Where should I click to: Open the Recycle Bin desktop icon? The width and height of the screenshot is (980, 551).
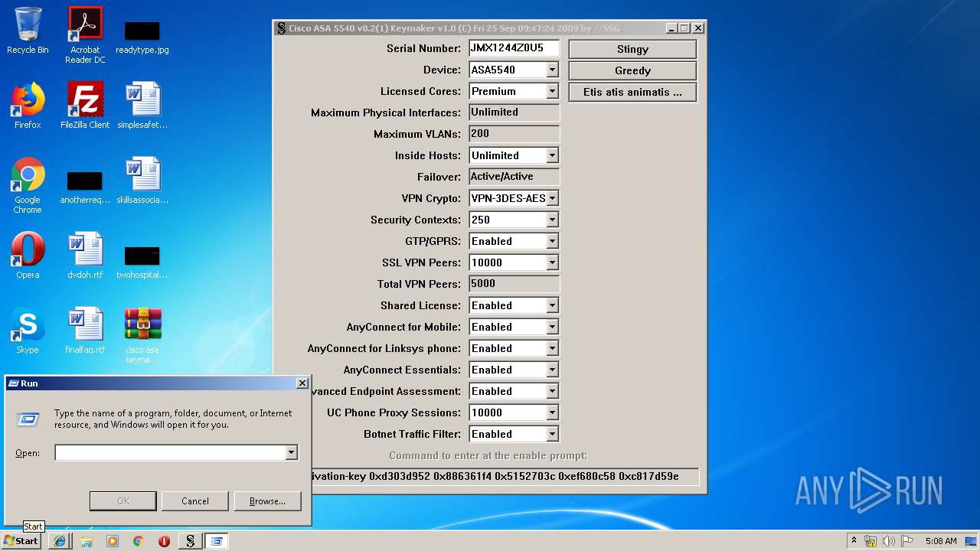coord(28,31)
